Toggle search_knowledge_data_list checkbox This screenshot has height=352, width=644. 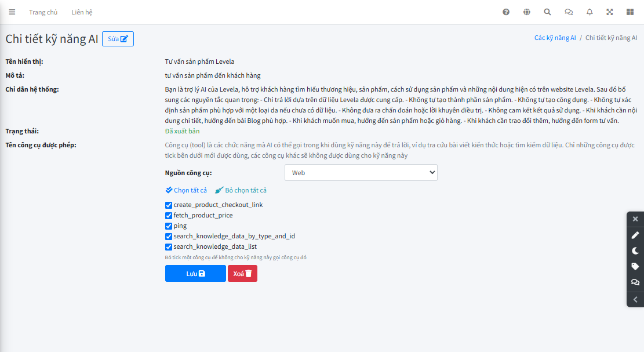pos(169,247)
